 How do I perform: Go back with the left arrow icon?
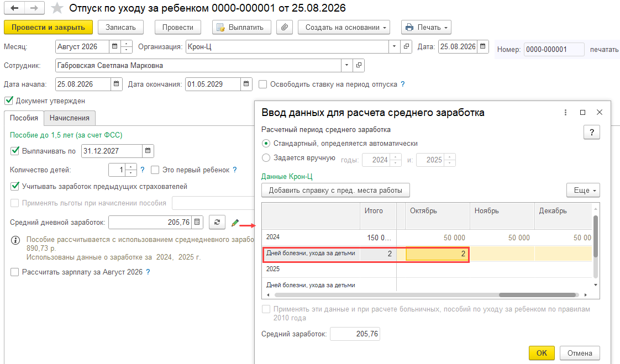(x=14, y=8)
